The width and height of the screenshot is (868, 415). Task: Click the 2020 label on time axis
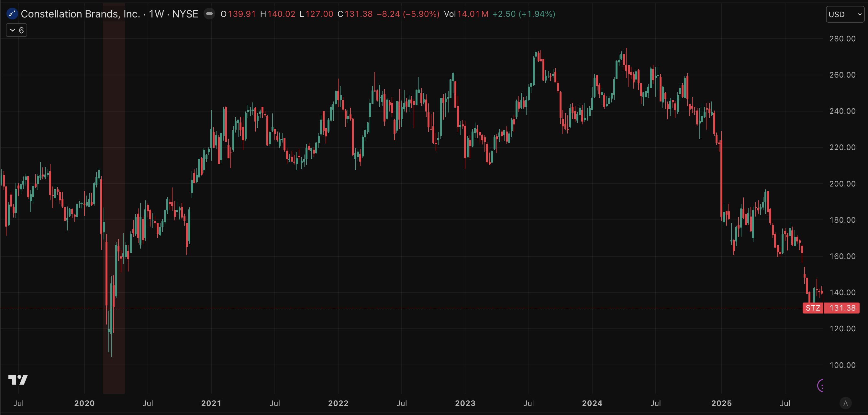tap(84, 403)
